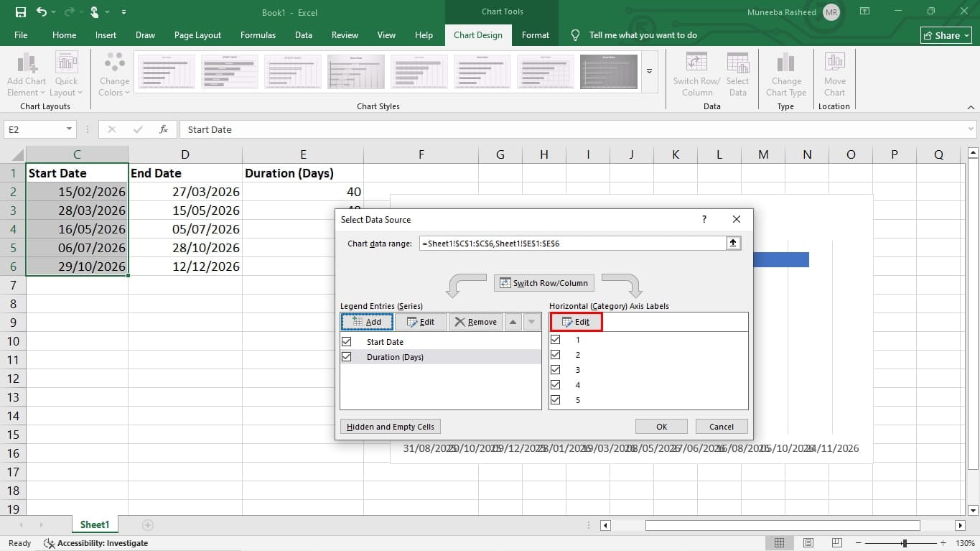Screen dimensions: 980x551
Task: Switch to Page Break Preview
Action: [838, 543]
